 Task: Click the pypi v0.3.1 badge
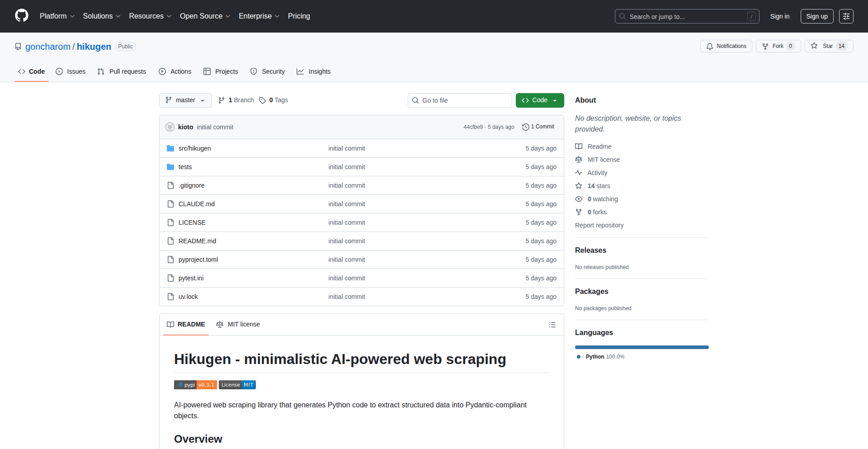195,385
